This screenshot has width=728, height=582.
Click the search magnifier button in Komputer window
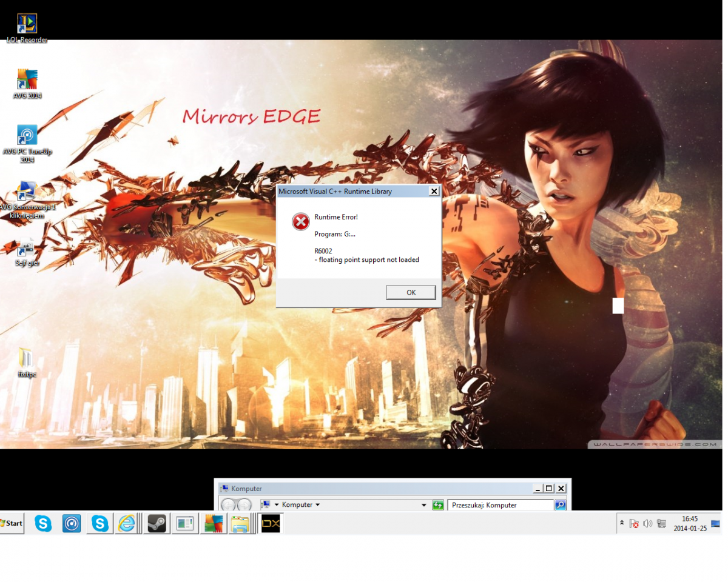tap(560, 505)
